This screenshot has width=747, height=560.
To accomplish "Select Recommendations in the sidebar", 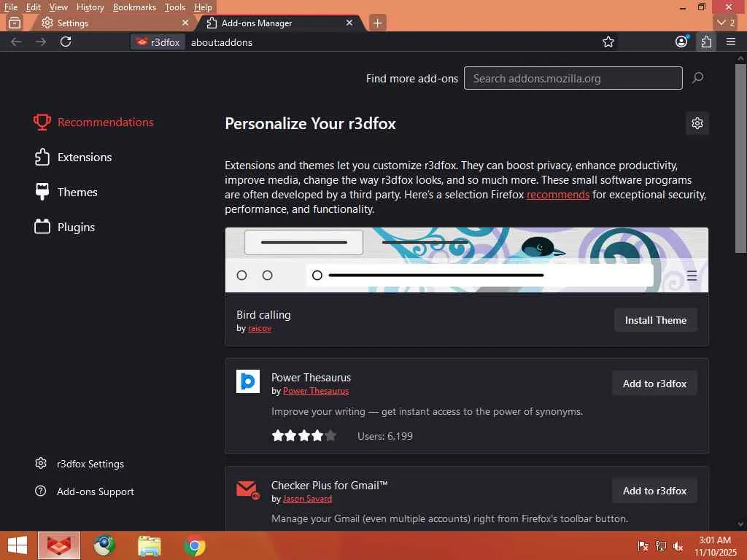I will click(x=93, y=122).
